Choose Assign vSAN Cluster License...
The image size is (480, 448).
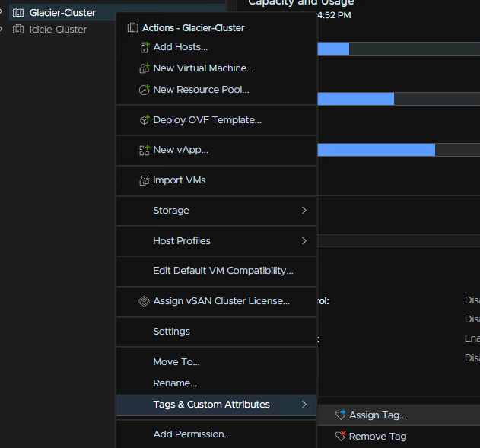(217, 301)
